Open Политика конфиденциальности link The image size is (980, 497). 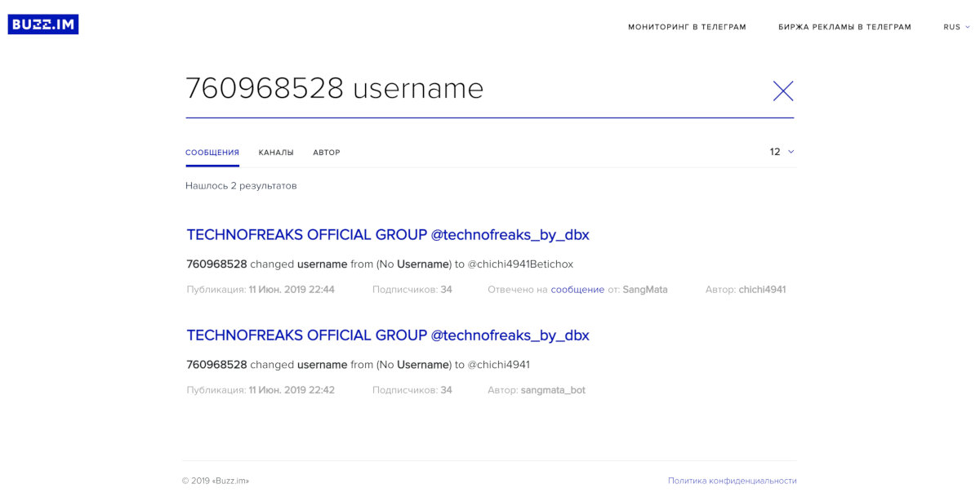(x=732, y=481)
